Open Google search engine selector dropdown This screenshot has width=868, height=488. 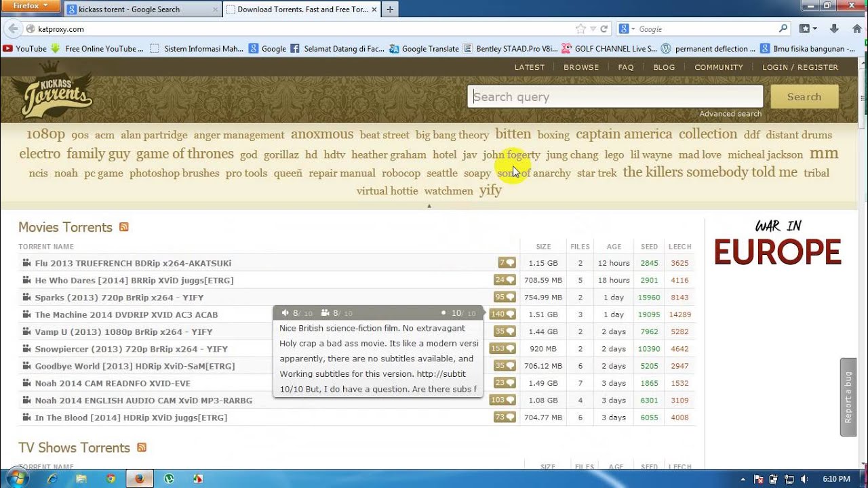pos(628,29)
